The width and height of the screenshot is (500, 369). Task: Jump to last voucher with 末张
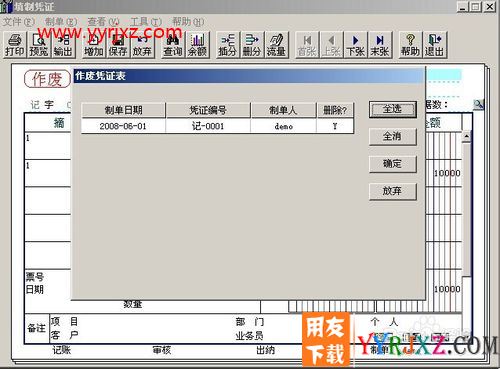[380, 45]
